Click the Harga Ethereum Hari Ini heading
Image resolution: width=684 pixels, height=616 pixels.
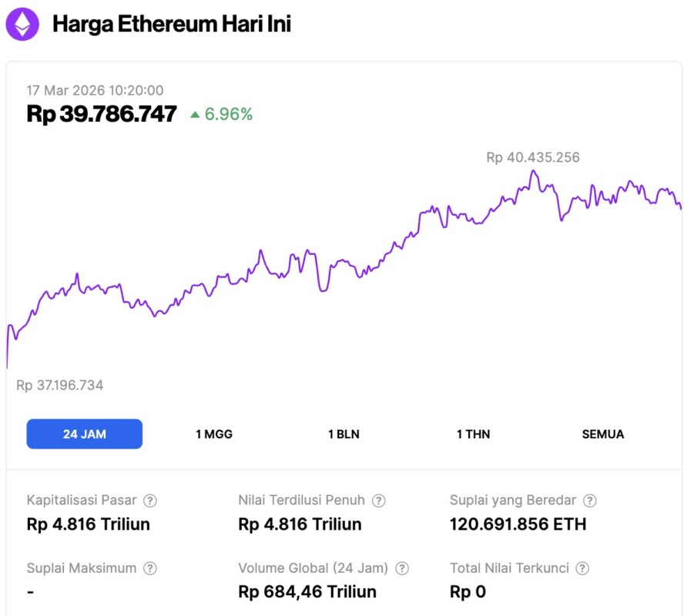172,24
